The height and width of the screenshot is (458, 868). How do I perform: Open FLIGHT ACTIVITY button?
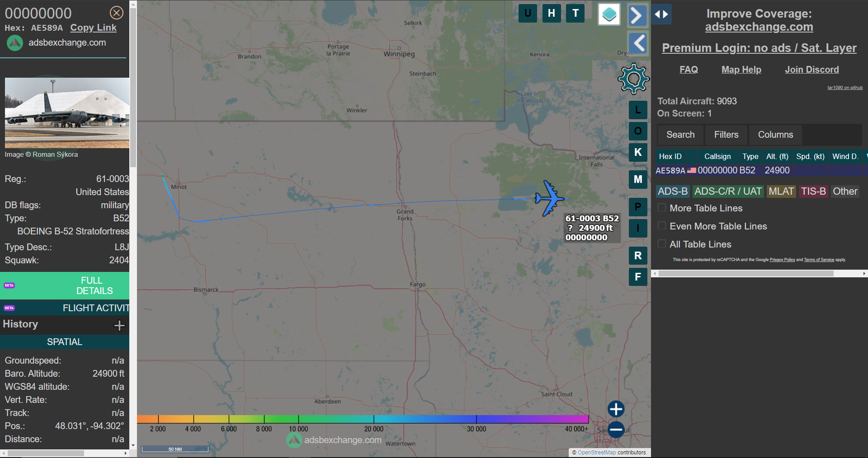[x=65, y=308]
